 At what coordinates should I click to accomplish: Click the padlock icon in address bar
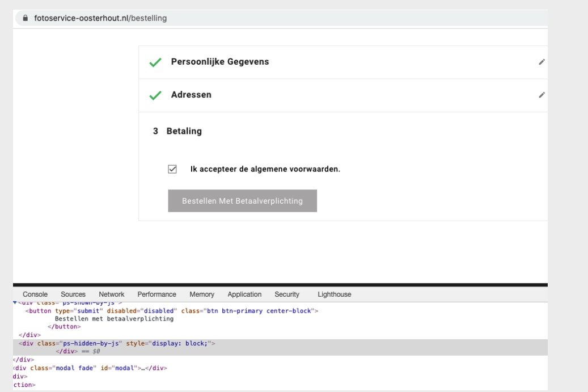tap(24, 18)
